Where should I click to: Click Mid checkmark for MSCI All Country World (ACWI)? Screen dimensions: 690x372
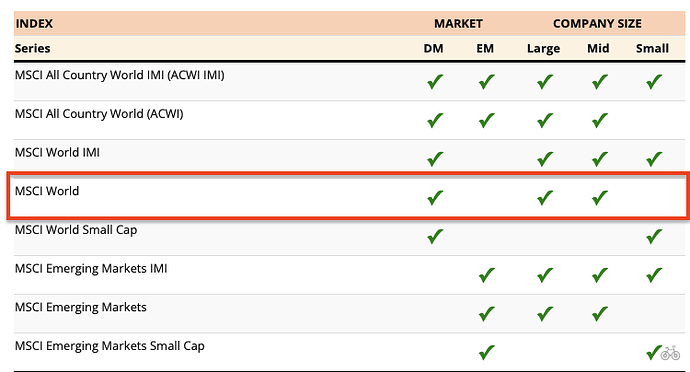point(599,120)
